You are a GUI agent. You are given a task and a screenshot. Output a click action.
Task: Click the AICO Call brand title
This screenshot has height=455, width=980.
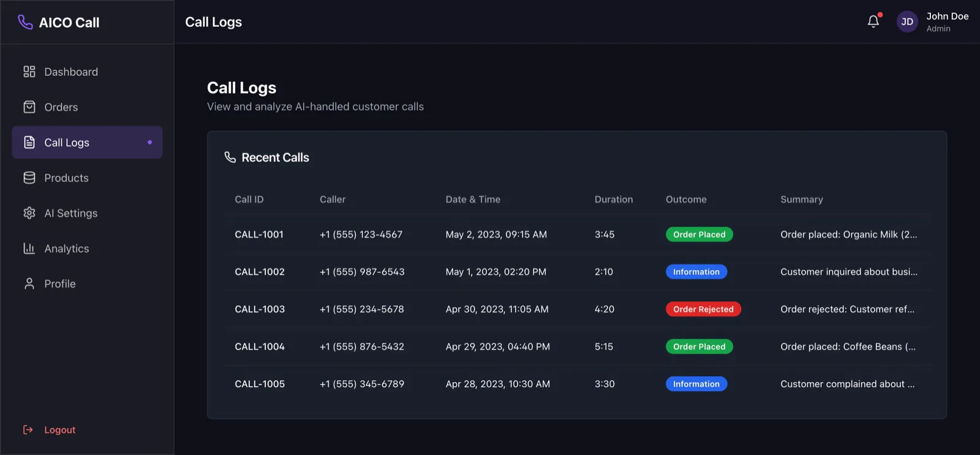[x=69, y=23]
